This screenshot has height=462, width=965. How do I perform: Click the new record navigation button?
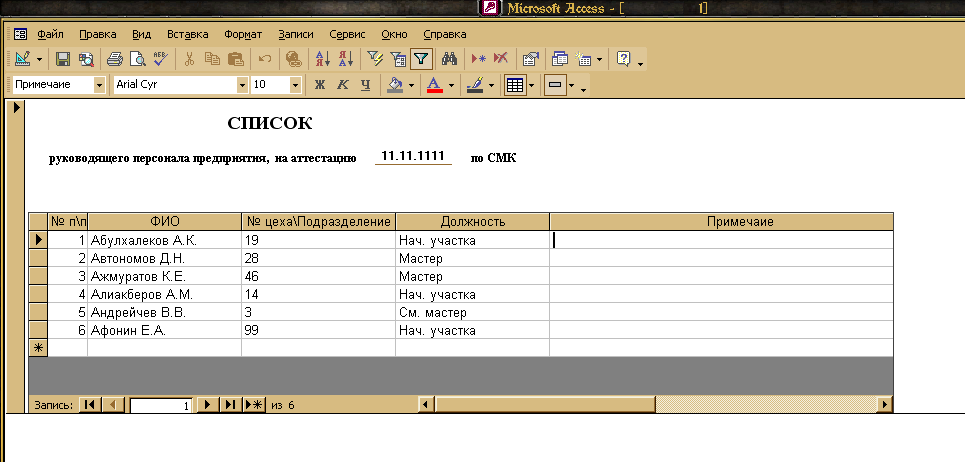(254, 405)
